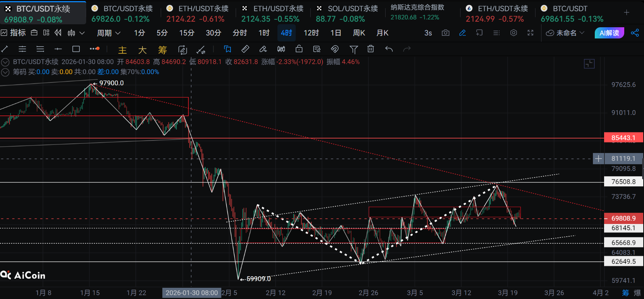
Task: Toggle the blue pencil drawing mode
Action: click(x=462, y=33)
